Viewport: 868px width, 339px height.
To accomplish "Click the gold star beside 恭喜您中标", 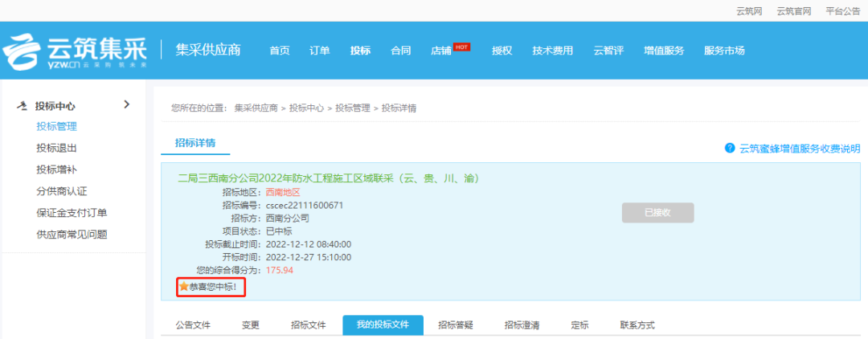I will 183,286.
